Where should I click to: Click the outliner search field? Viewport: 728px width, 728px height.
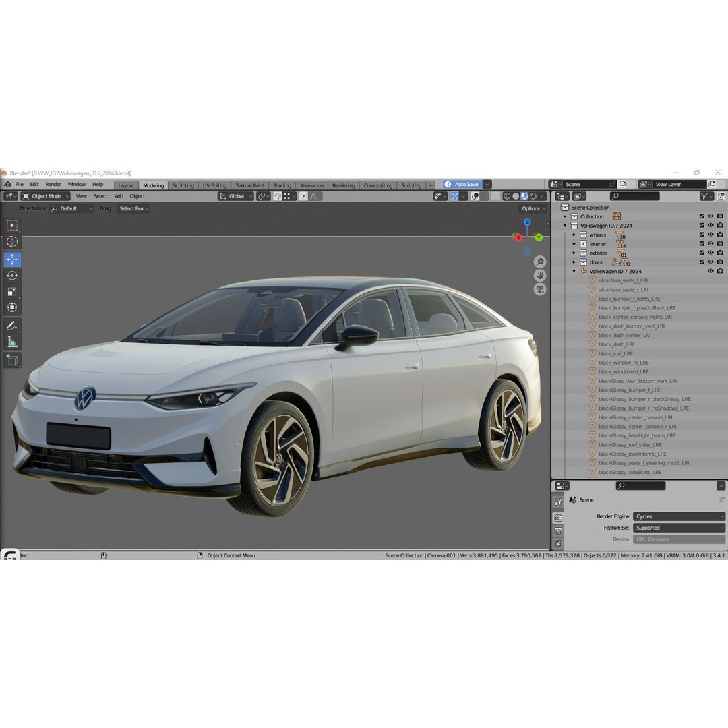(634, 195)
